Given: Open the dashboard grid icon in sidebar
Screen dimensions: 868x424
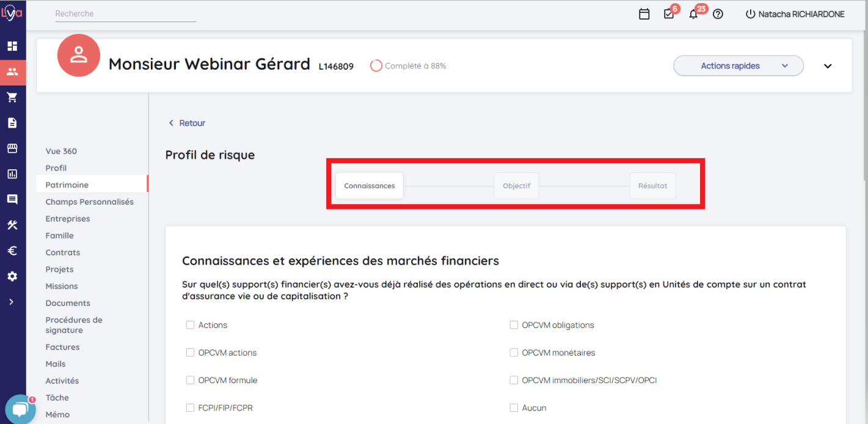Looking at the screenshot, I should (x=12, y=46).
